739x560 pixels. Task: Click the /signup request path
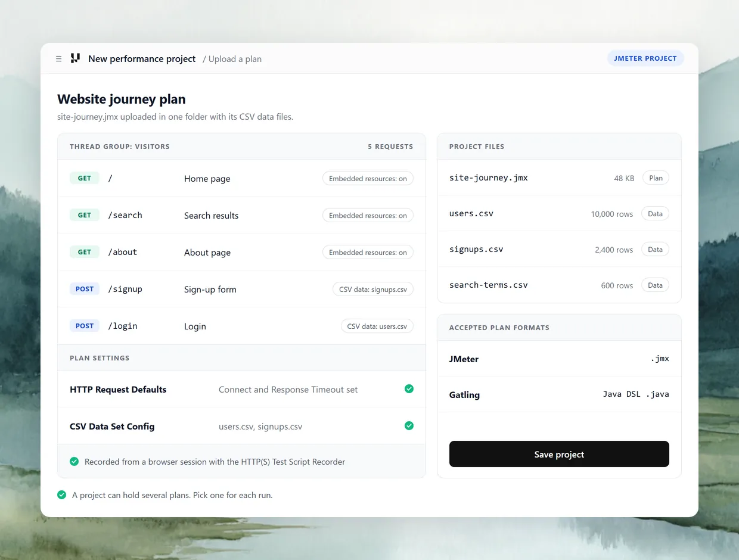[125, 289]
